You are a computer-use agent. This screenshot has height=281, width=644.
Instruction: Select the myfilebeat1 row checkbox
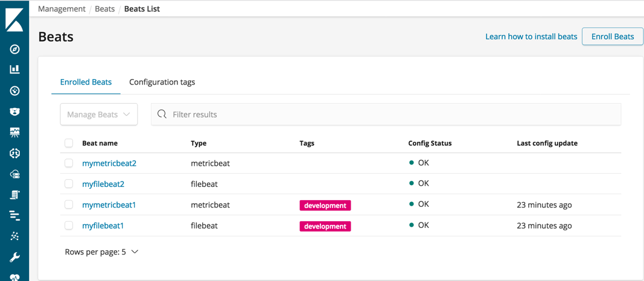69,226
